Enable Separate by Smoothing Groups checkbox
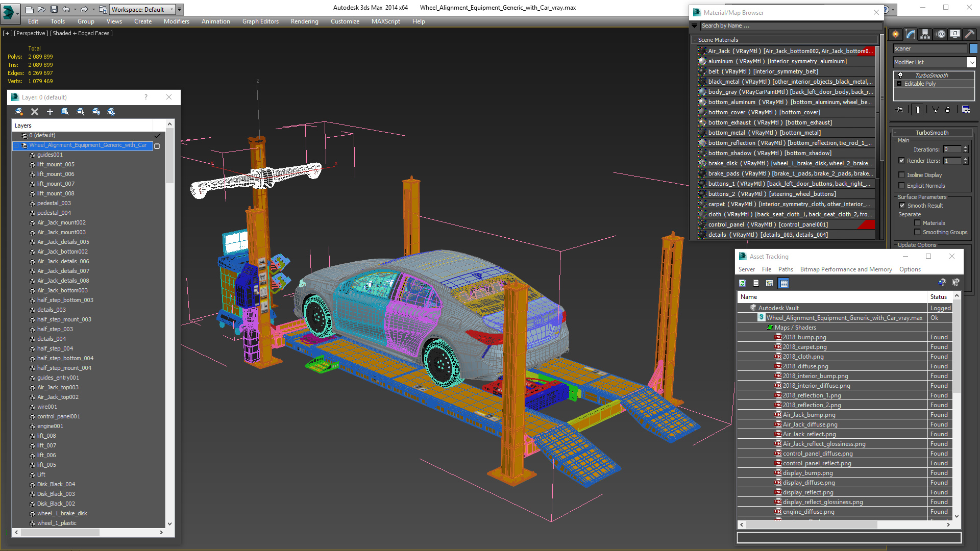980x551 pixels. tap(917, 232)
